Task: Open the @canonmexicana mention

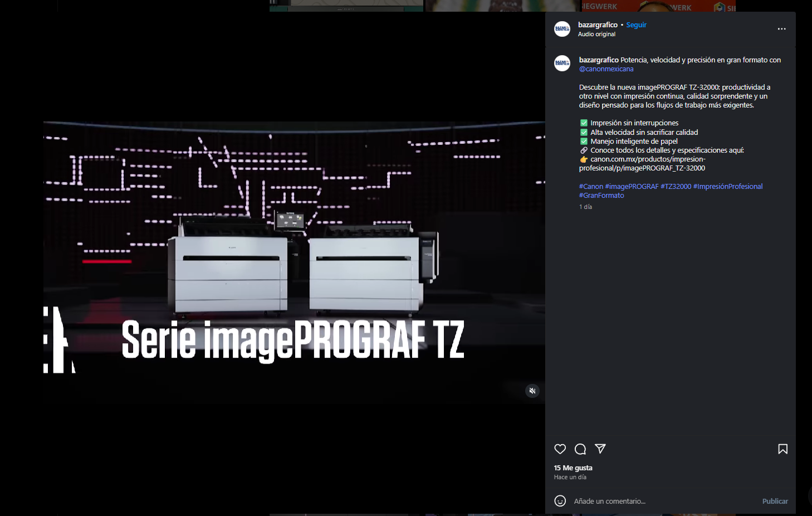Action: 606,69
